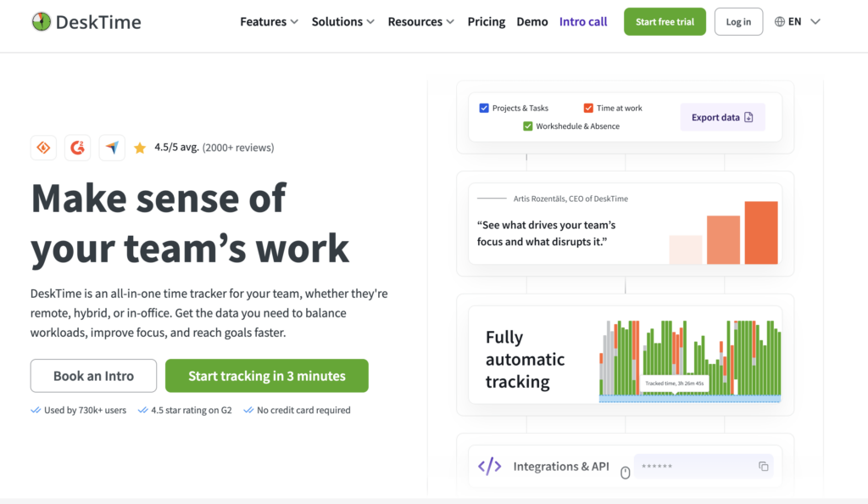The width and height of the screenshot is (868, 504).
Task: Click the Tracked time 3h 26m 45s tooltip
Action: [x=674, y=384]
